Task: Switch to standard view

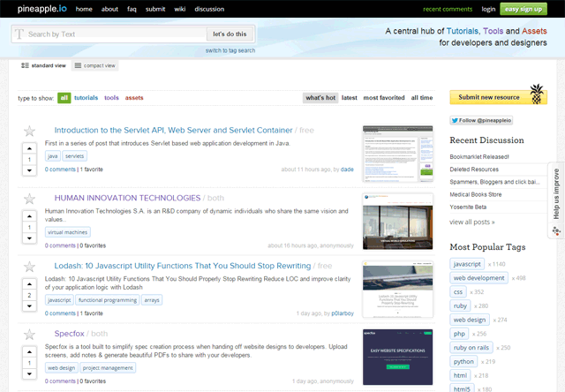Action: [43, 65]
